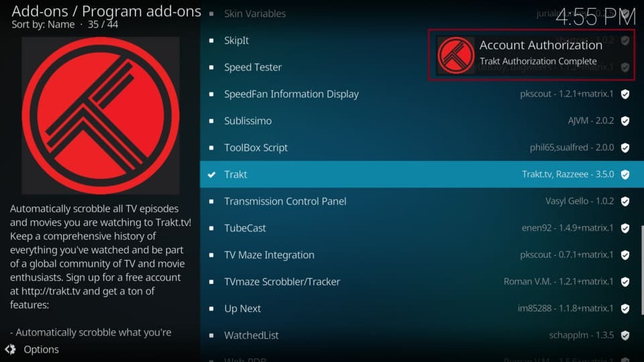The width and height of the screenshot is (644, 362).
Task: Select the WatchedList add-on
Action: [x=422, y=335]
